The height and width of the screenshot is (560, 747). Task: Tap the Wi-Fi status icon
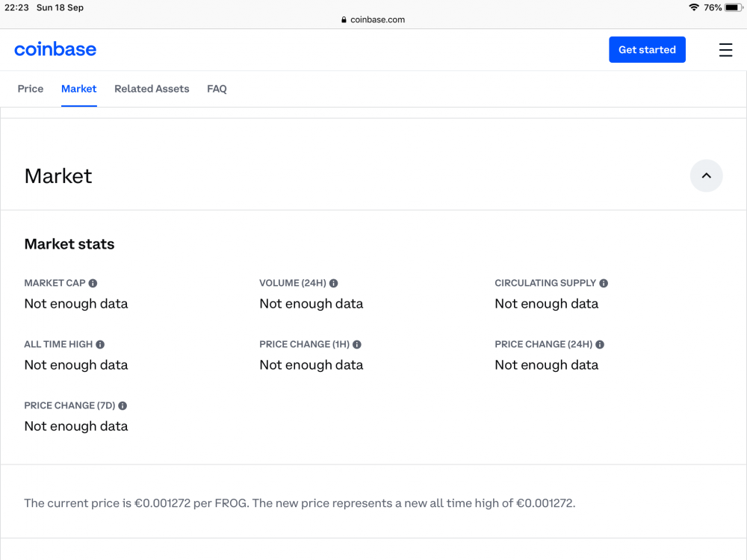click(x=694, y=7)
